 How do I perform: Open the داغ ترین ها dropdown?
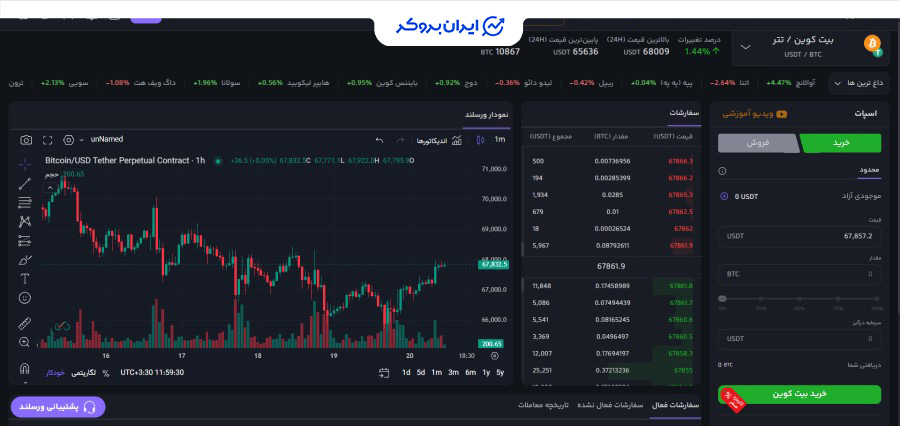click(859, 83)
